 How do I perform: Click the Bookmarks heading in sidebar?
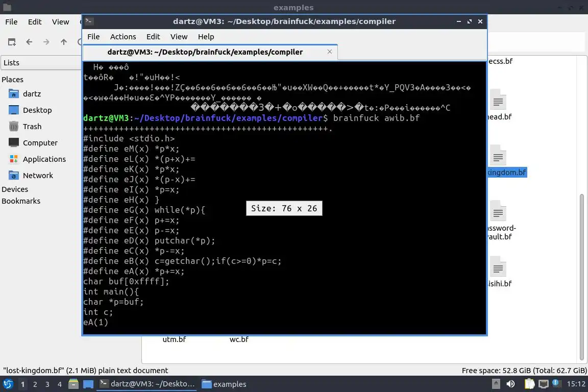point(20,201)
